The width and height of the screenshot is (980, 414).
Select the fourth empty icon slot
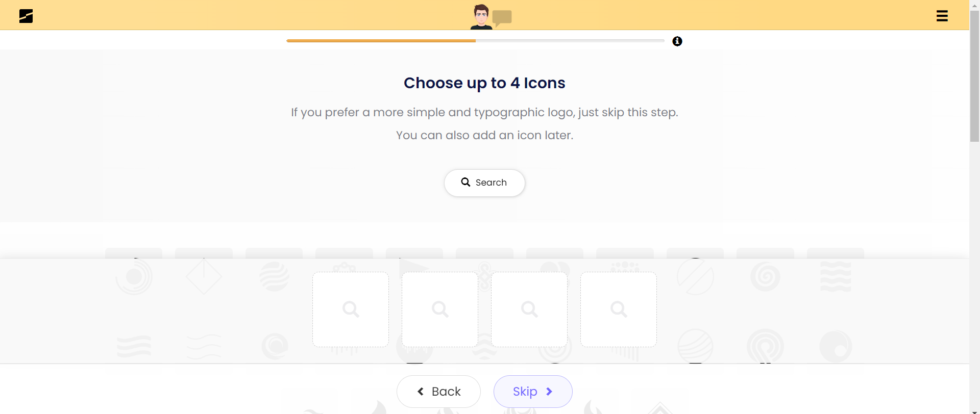coord(619,309)
